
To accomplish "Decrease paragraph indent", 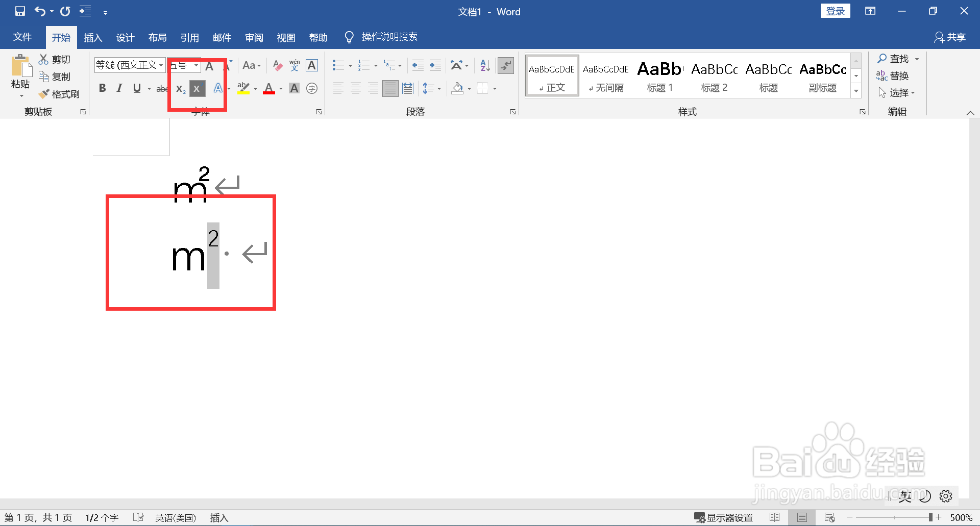I will [418, 65].
